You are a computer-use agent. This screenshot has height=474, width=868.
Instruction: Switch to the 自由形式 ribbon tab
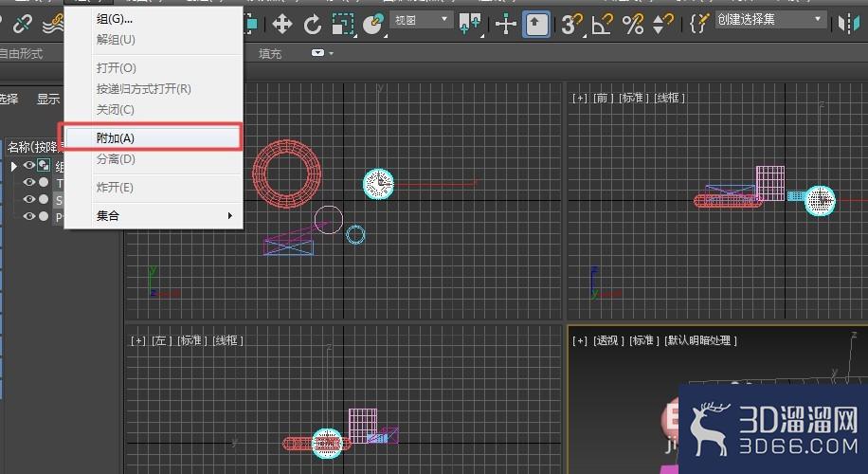pyautogui.click(x=21, y=54)
